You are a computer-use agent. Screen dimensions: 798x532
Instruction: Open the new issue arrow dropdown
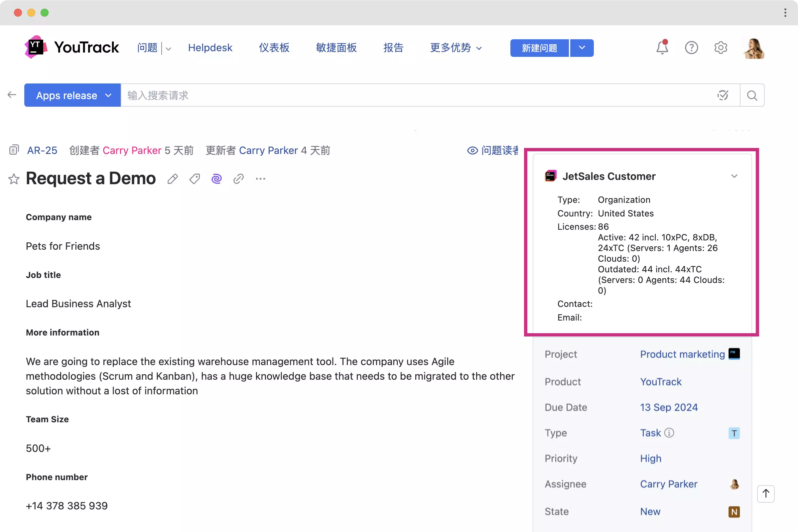point(582,48)
